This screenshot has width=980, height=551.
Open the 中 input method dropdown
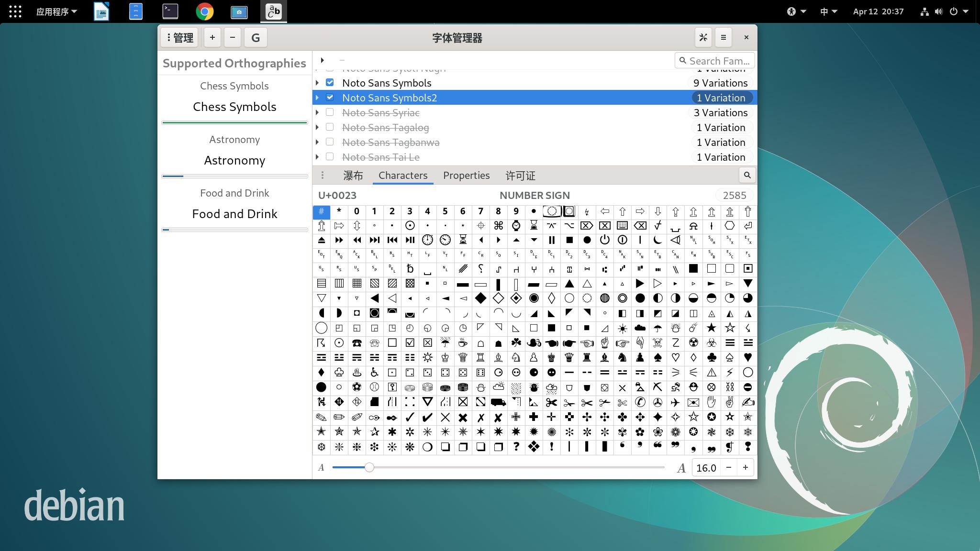point(828,11)
